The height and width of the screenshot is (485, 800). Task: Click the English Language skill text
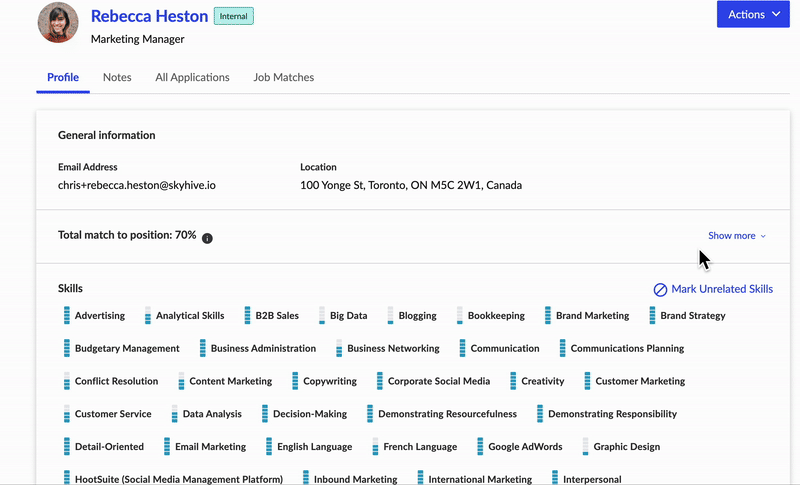click(x=314, y=447)
